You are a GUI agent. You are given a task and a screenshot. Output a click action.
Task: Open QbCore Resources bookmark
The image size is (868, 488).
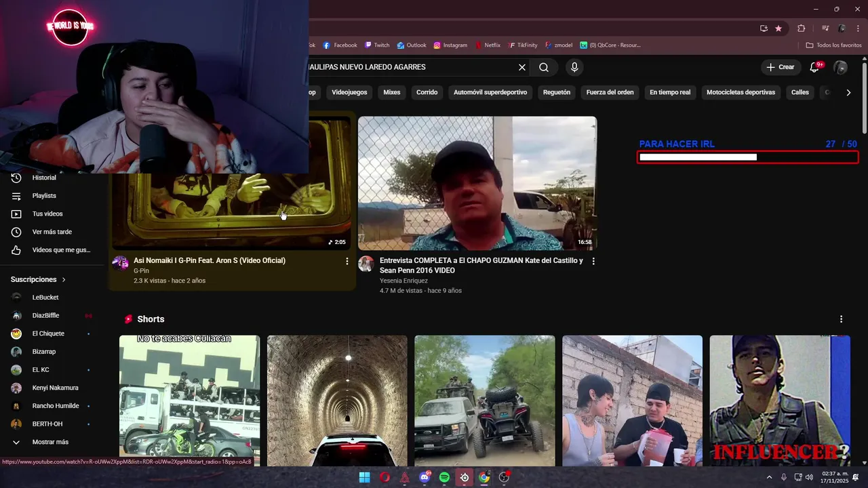pos(610,45)
